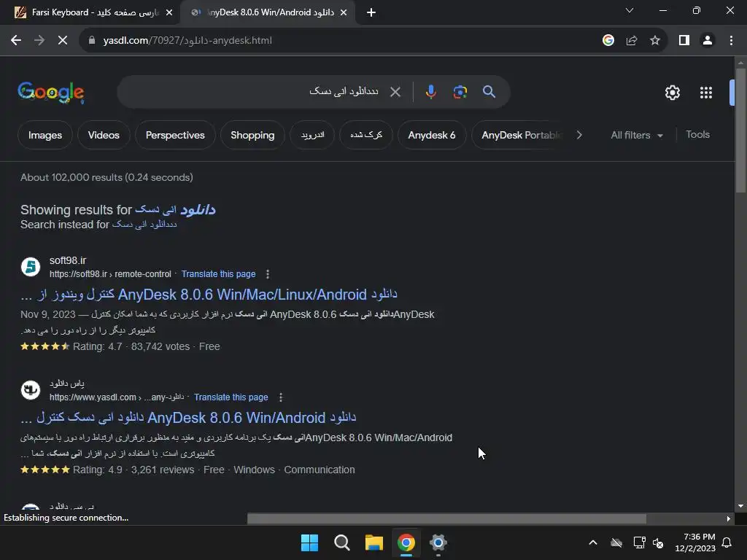The image size is (747, 560).
Task: Open the soft98 AnyDesk 8.0.6 Win/Mac/Linux/Android result
Action: click(x=209, y=295)
